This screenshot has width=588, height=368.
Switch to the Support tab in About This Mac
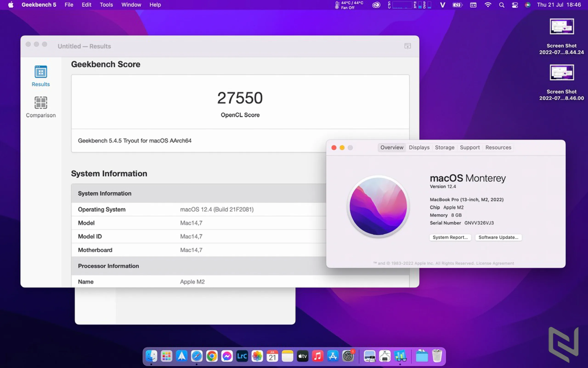click(x=469, y=148)
